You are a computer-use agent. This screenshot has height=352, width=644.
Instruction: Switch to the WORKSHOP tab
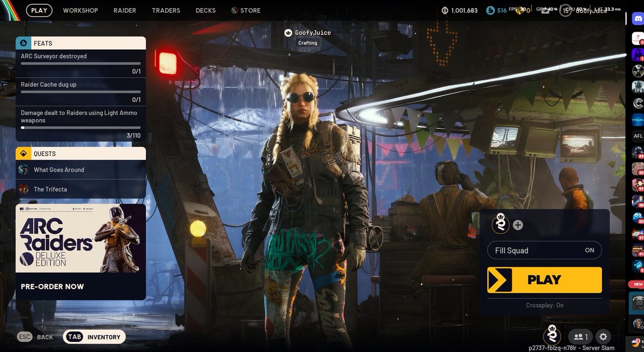80,10
